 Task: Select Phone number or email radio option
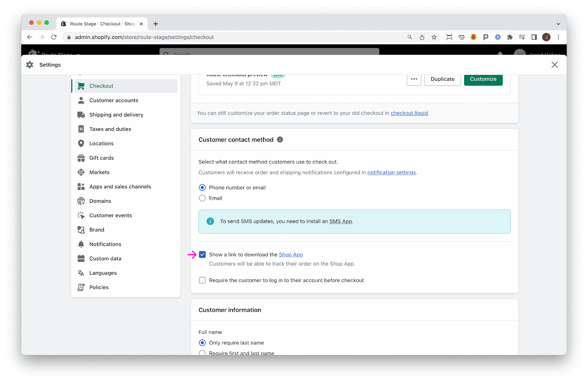point(202,188)
